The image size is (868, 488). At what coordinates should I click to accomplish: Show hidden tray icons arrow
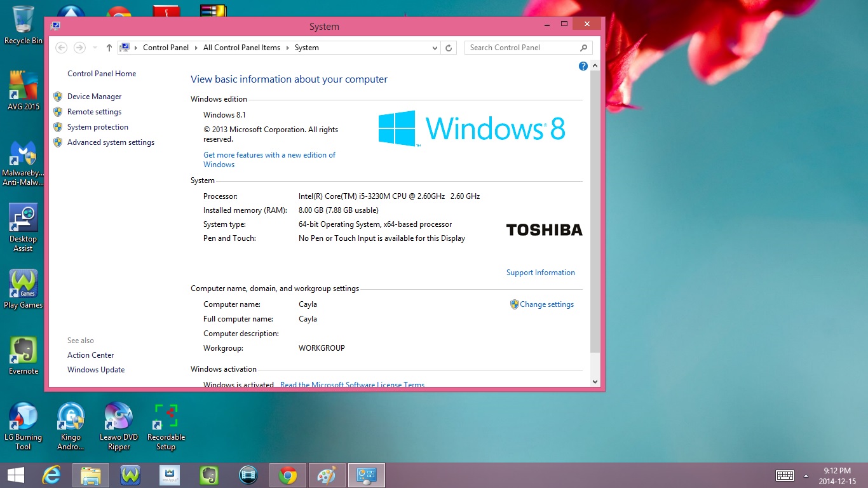click(x=806, y=475)
